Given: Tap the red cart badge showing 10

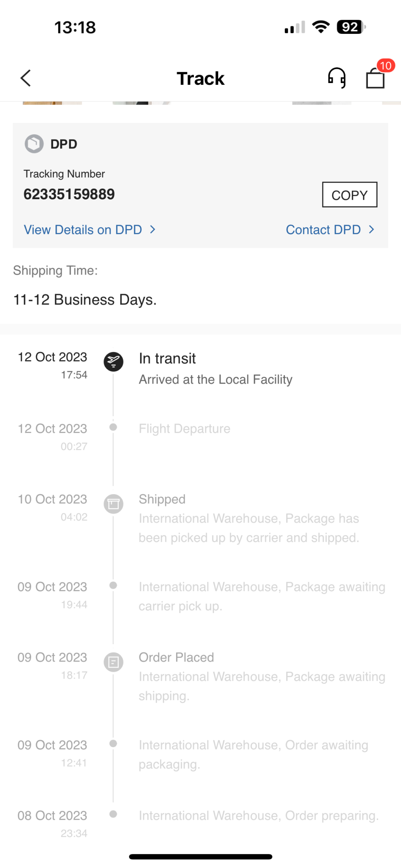Looking at the screenshot, I should tap(385, 66).
